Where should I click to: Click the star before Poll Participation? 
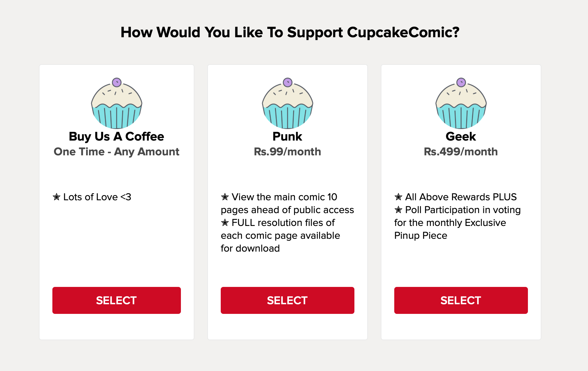point(398,210)
